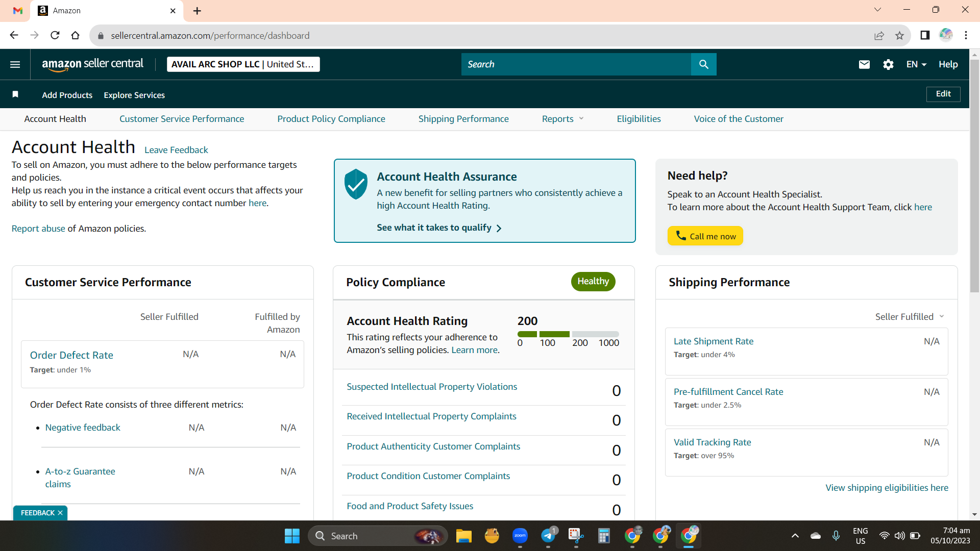This screenshot has width=980, height=551.
Task: Open the Chrome profile avatar
Action: pos(946,35)
